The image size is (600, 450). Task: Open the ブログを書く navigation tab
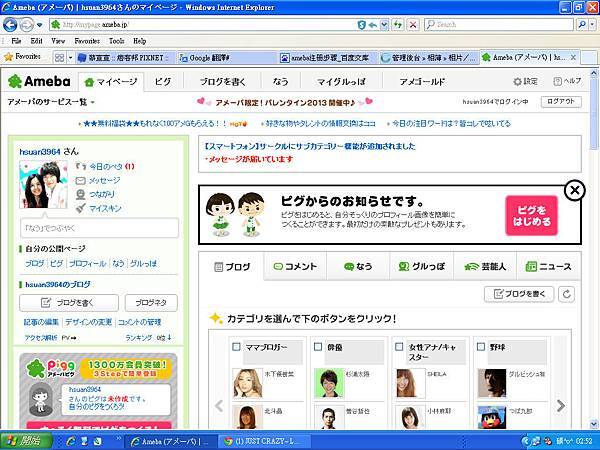(x=223, y=82)
